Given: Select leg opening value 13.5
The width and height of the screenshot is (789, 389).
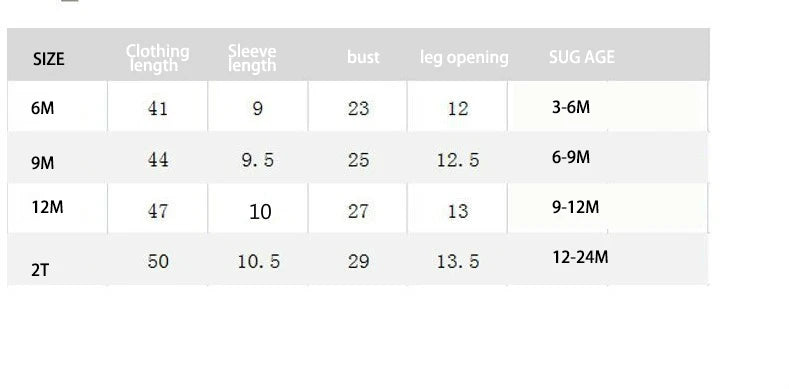Looking at the screenshot, I should (x=458, y=261).
